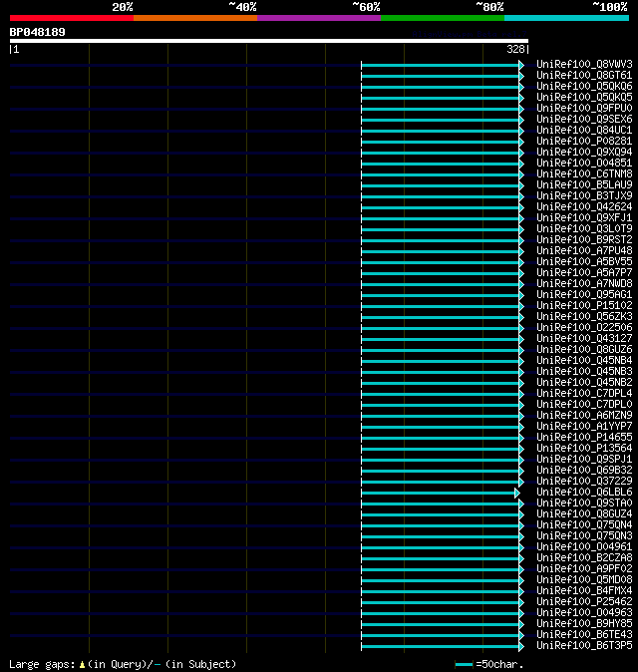This screenshot has height=672, width=638.
Task: Click the purple ~60% identity legend segment
Action: 319,18
